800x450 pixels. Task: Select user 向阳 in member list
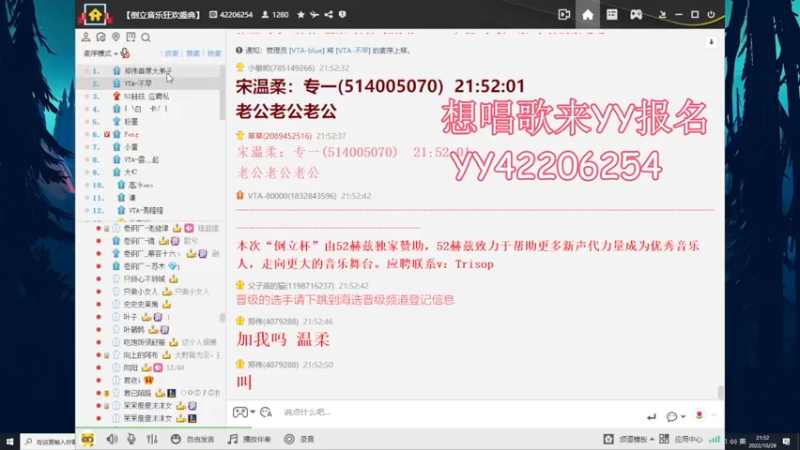(x=131, y=367)
